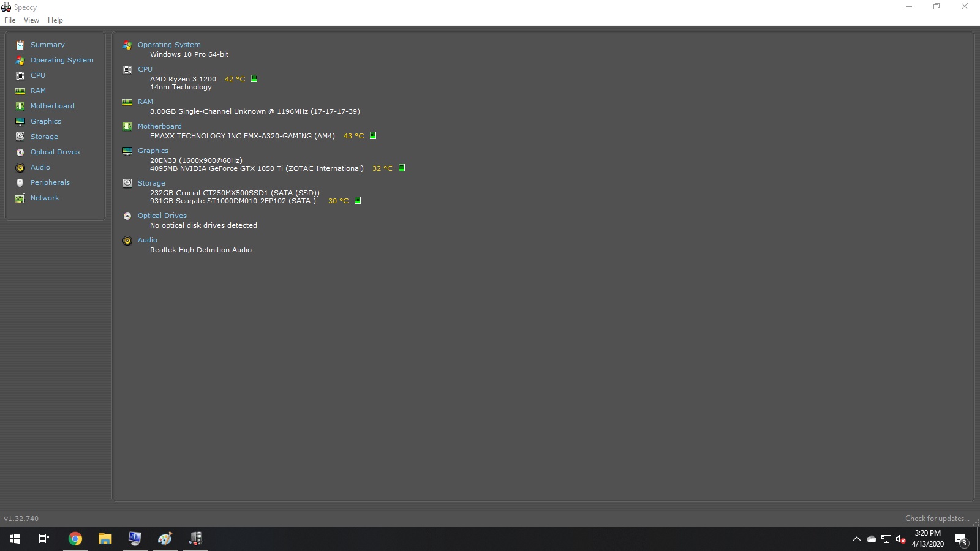Click the Crucial CT250MX500SSD1 drive line
Screen dimensions: 980x551
click(x=235, y=193)
